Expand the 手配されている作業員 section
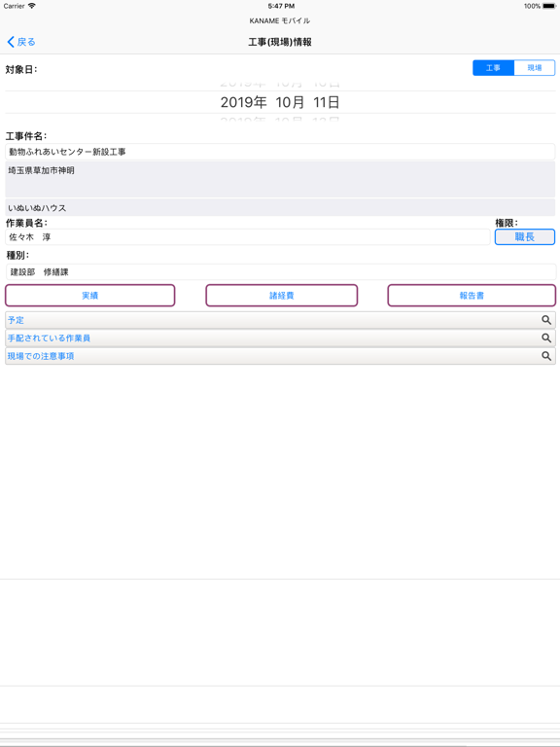560x747 pixels. 280,338
